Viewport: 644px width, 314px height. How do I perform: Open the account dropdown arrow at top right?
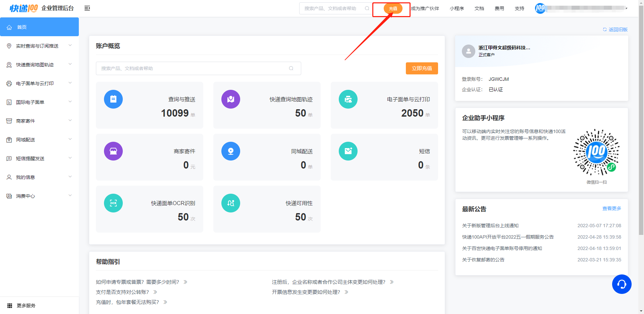point(627,8)
